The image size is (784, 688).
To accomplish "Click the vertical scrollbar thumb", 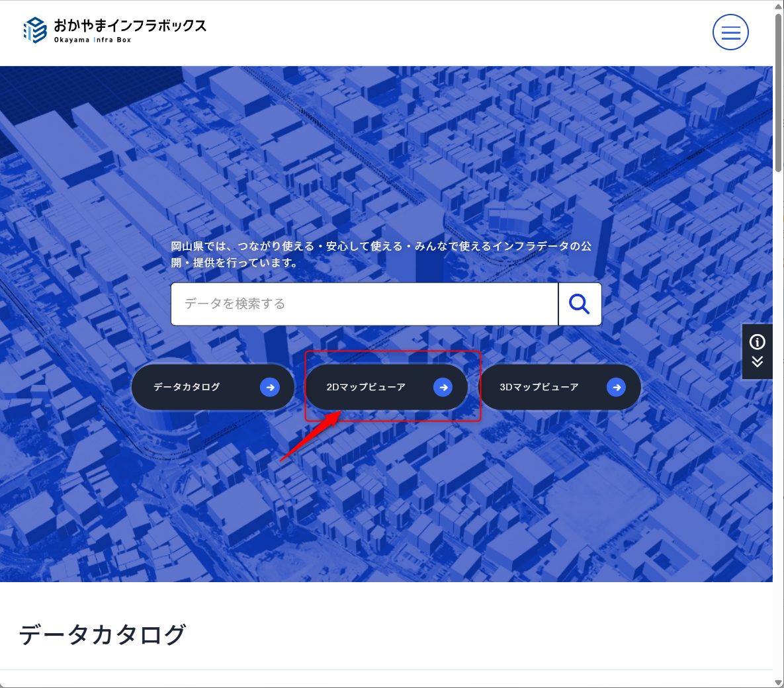I will pyautogui.click(x=778, y=93).
